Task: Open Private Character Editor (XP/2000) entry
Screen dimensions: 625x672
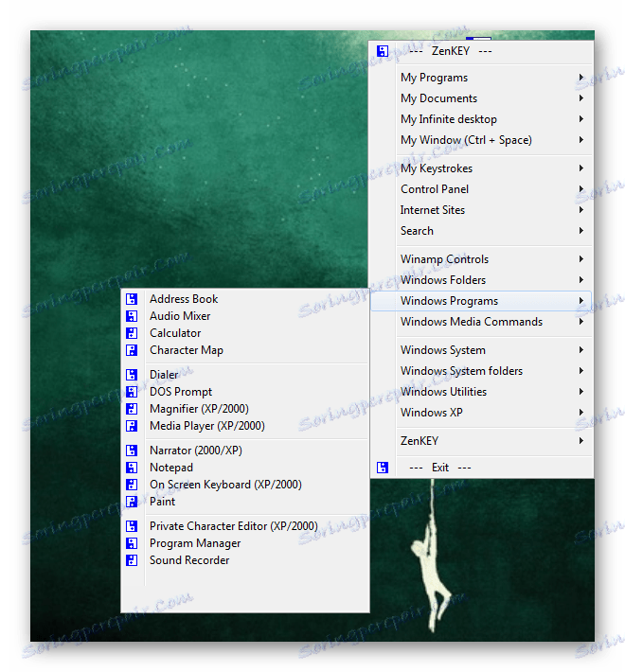Action: 245,526
